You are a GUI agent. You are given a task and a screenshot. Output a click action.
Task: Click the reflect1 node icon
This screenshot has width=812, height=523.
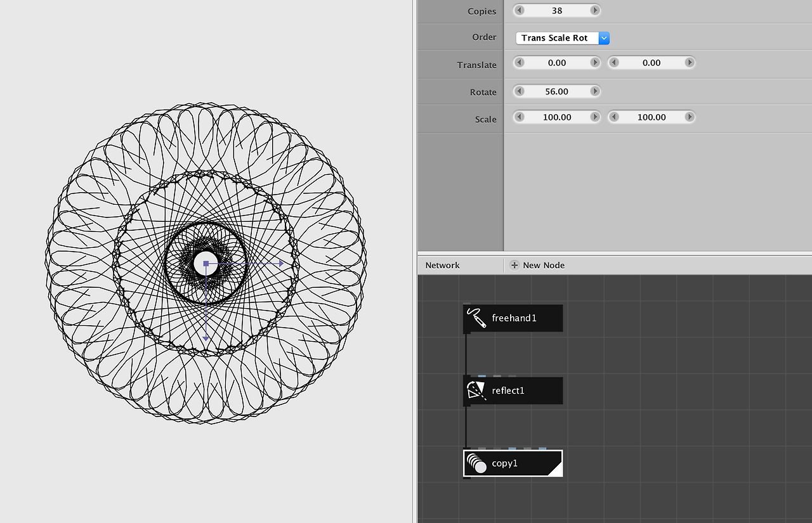coord(476,391)
